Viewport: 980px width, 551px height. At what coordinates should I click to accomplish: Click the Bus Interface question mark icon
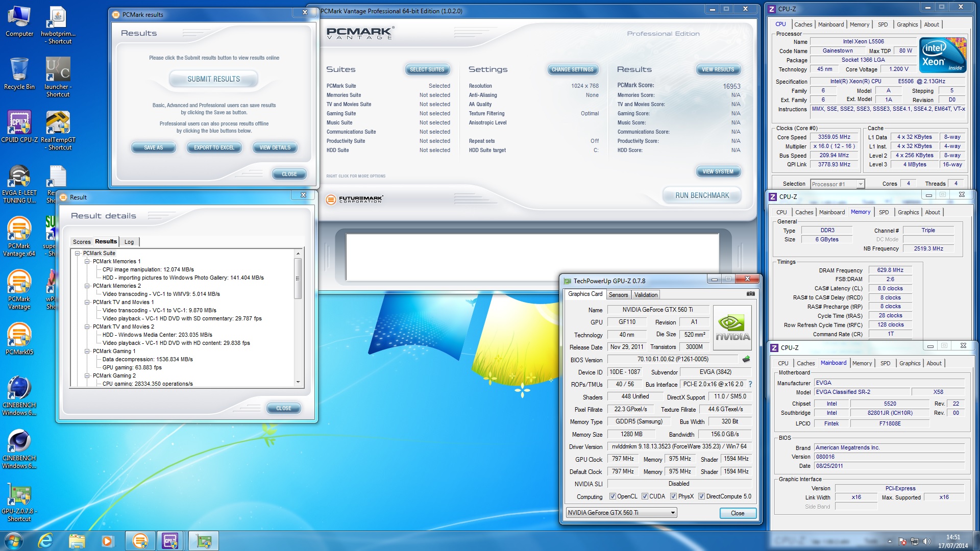(750, 384)
